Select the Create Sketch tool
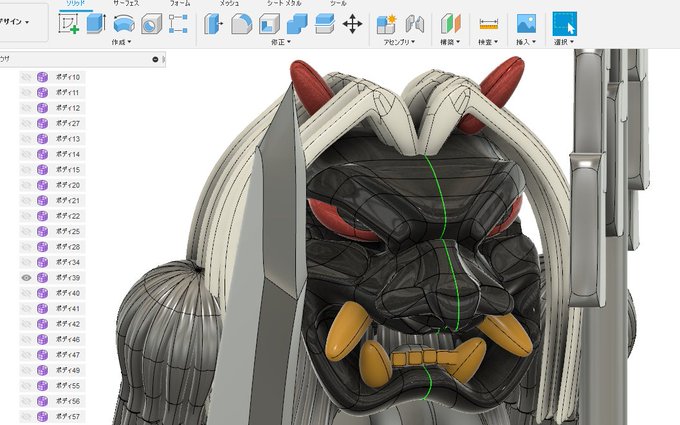 tap(69, 23)
